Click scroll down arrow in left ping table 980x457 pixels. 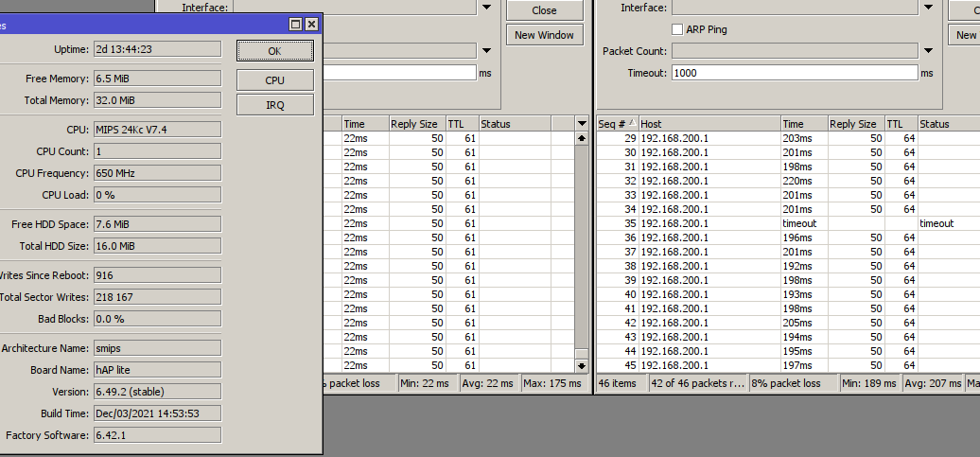tap(582, 366)
